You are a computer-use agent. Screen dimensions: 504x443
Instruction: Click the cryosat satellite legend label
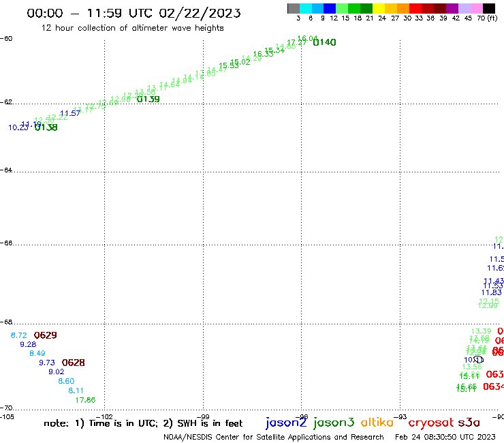[x=431, y=423]
